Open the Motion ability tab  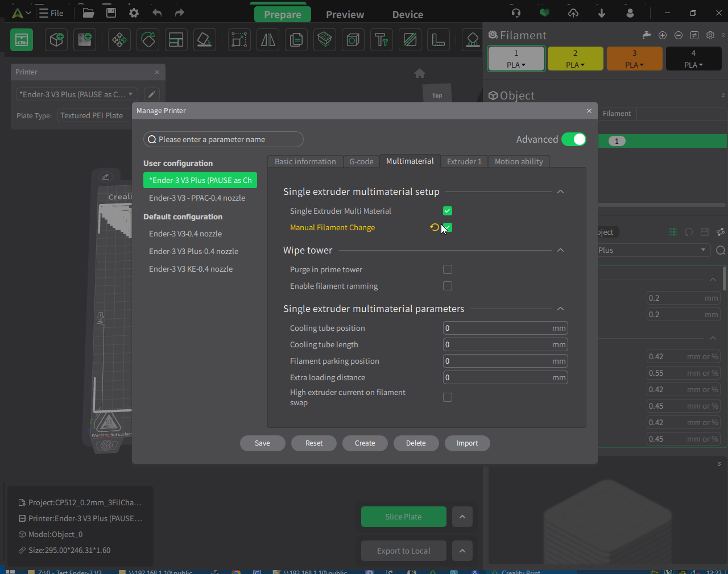518,161
